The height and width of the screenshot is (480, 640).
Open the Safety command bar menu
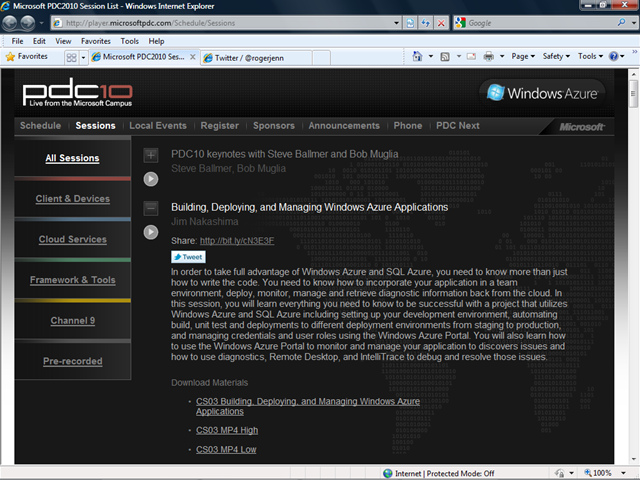(556, 56)
